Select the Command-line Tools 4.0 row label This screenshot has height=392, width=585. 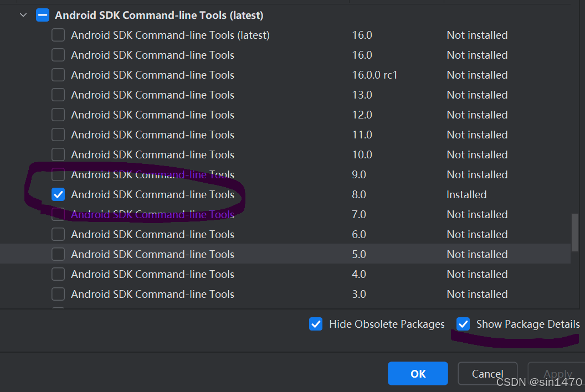coord(152,274)
